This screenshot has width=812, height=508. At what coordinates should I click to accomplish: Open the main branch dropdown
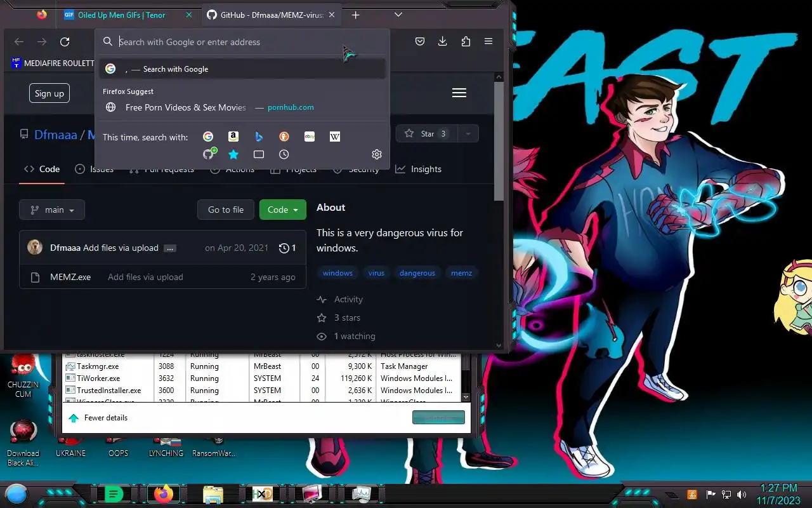point(52,210)
